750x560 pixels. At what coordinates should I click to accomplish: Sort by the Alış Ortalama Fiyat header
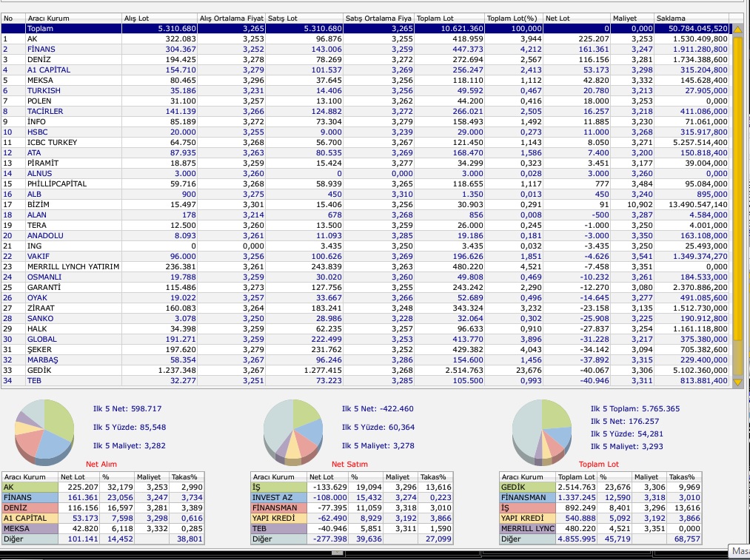232,18
